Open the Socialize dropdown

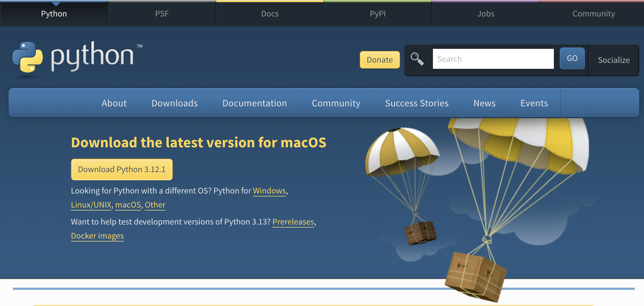click(614, 60)
